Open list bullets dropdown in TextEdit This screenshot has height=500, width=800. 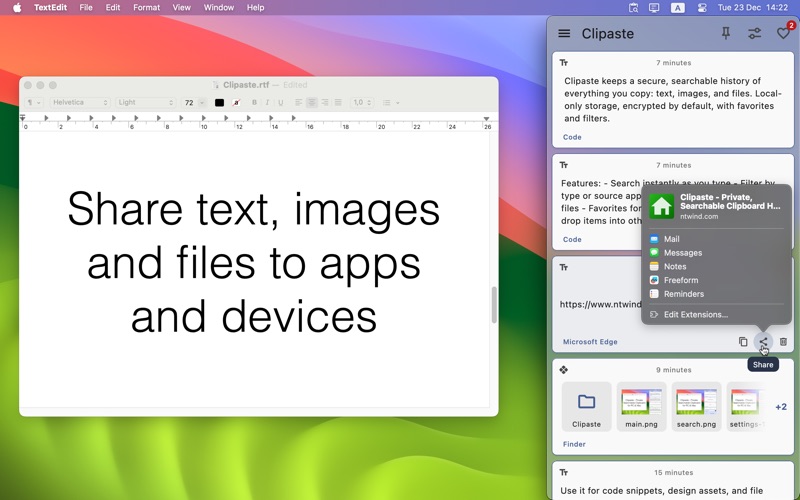tap(390, 103)
